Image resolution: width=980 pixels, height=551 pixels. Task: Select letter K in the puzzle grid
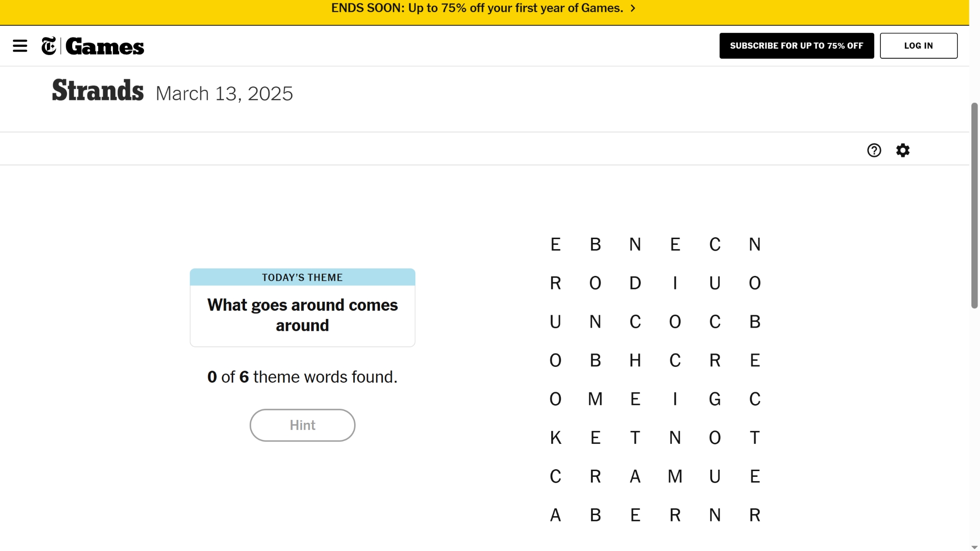click(555, 438)
